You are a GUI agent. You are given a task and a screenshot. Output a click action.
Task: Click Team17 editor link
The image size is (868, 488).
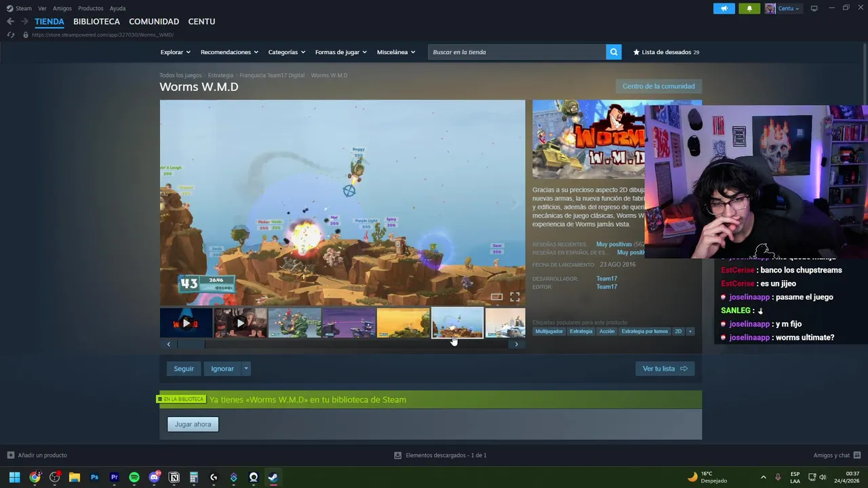[x=606, y=287]
